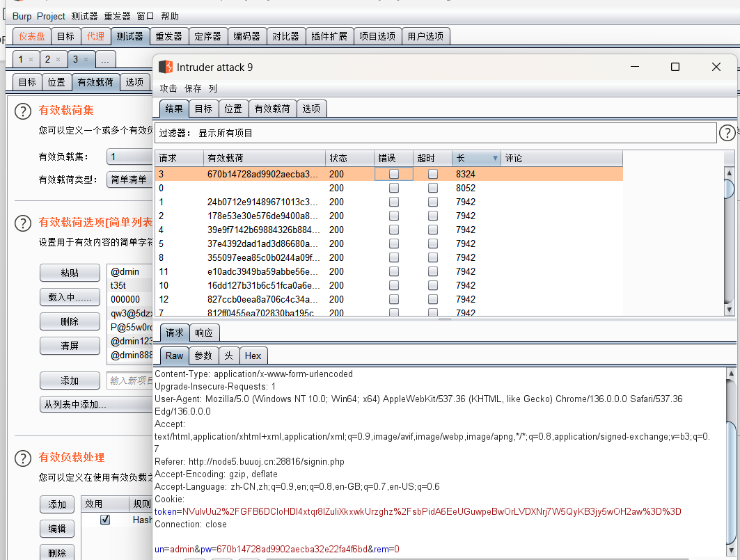Click the raw request scrollbar up arrow
The width and height of the screenshot is (740, 560).
pyautogui.click(x=731, y=374)
